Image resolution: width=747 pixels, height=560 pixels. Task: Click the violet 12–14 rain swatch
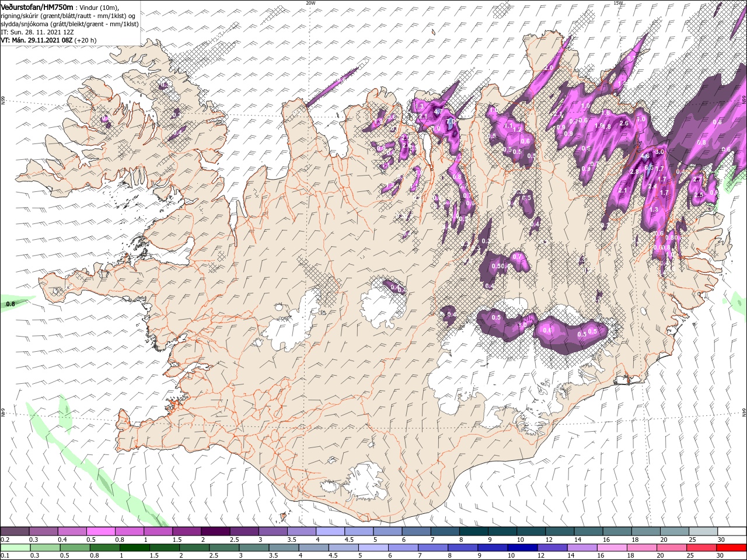click(553, 548)
